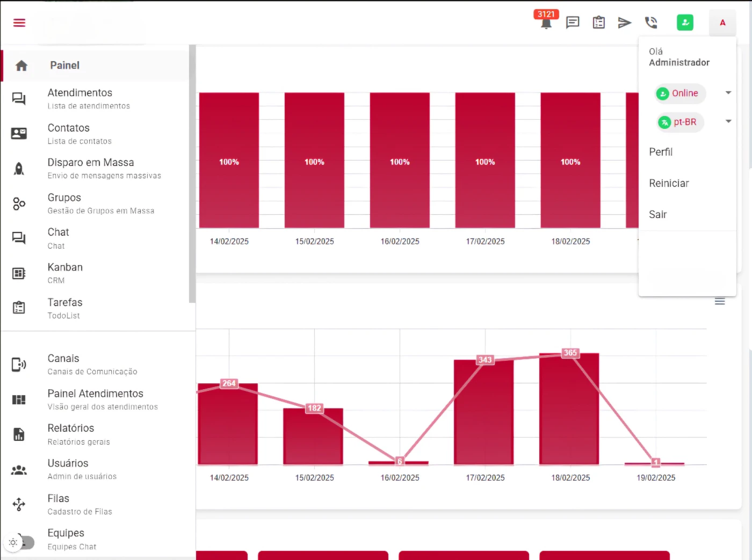Viewport: 752px width, 560px height.
Task: Click the 365 bar for 18/02/2025
Action: 569,409
